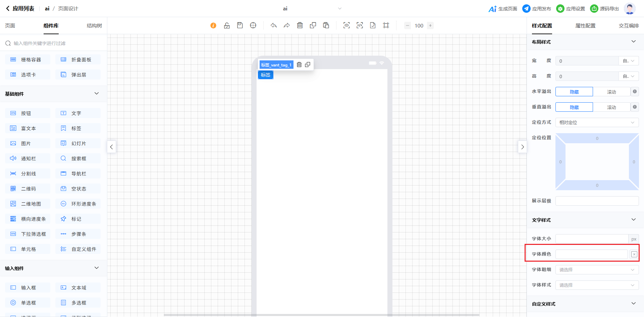
Task: Collapse the 基础组件 section
Action: coord(97,94)
